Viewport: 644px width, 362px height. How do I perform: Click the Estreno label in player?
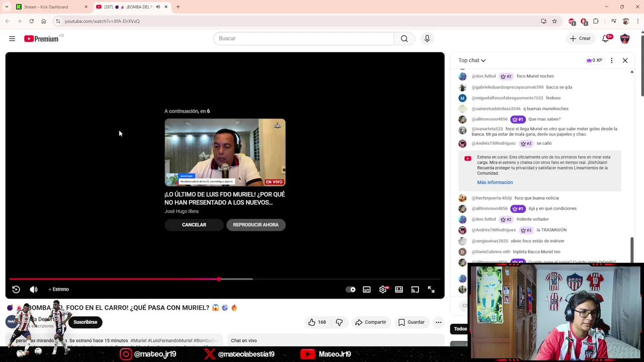[x=59, y=289]
